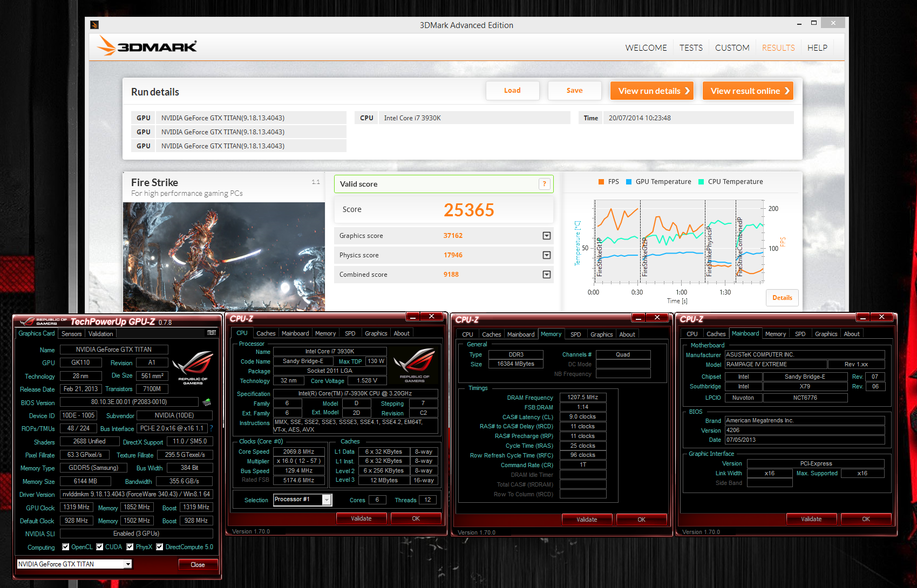
Task: Open the TESTS menu in 3DMark
Action: (x=691, y=48)
